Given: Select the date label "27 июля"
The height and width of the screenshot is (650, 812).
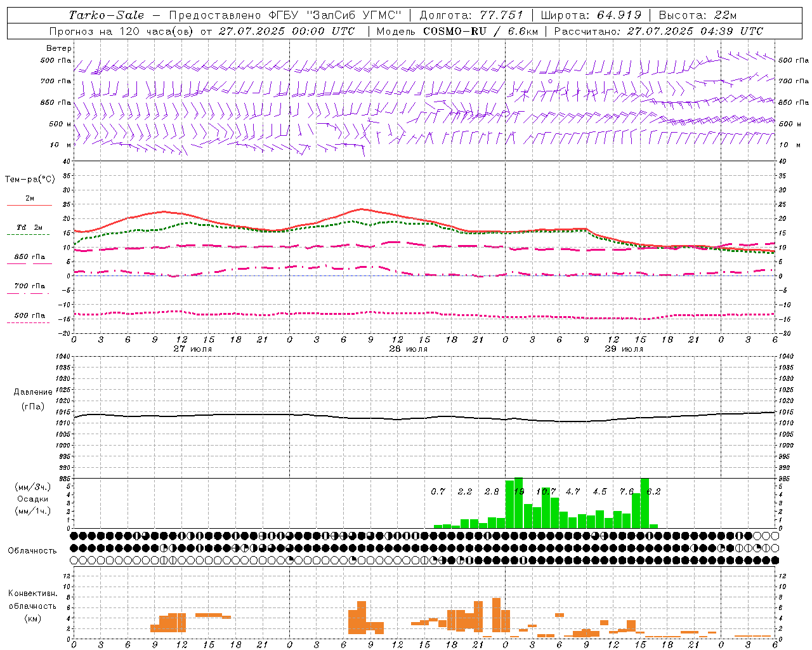Looking at the screenshot, I should [193, 348].
